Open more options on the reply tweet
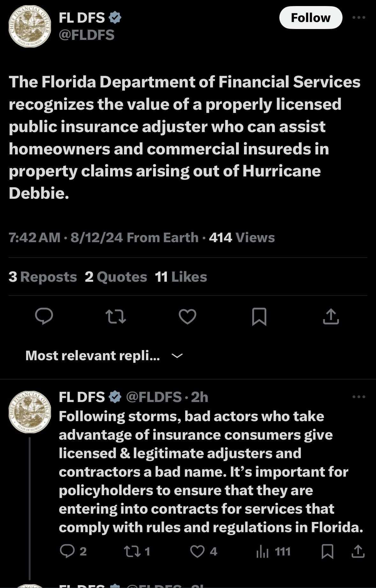Screen dimensions: 376x588 359,397
